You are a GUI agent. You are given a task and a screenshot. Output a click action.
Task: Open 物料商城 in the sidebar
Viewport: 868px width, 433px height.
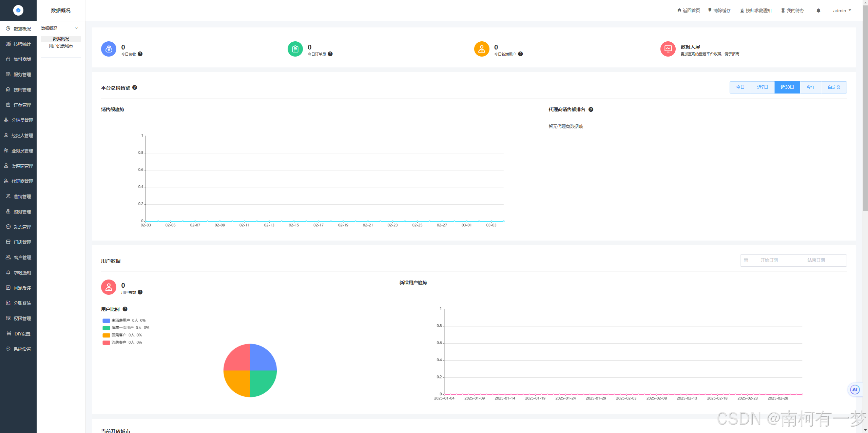tap(18, 59)
